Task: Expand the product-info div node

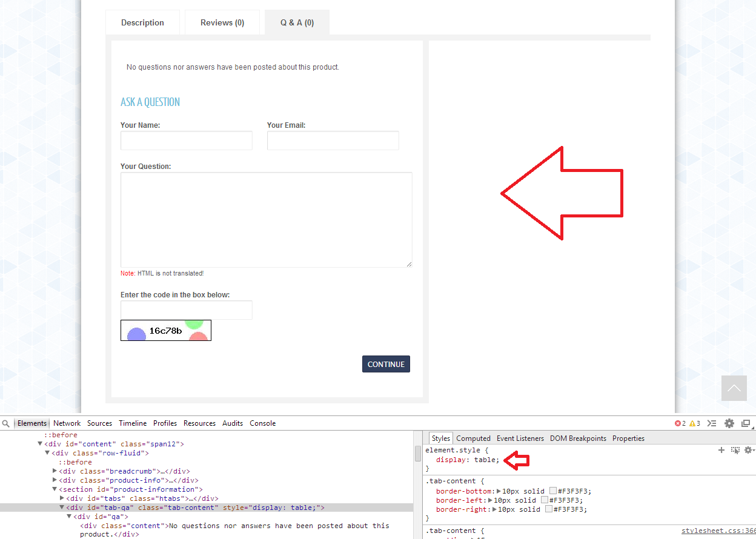Action: point(55,480)
